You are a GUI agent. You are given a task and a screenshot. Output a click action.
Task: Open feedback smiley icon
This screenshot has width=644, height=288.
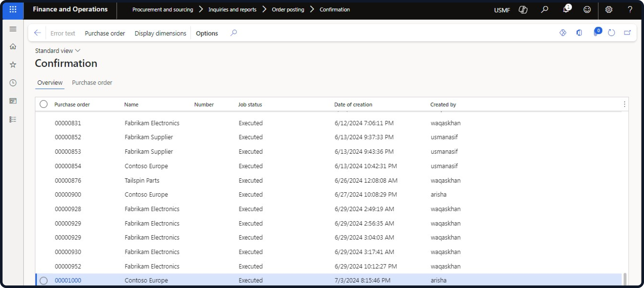pyautogui.click(x=587, y=10)
